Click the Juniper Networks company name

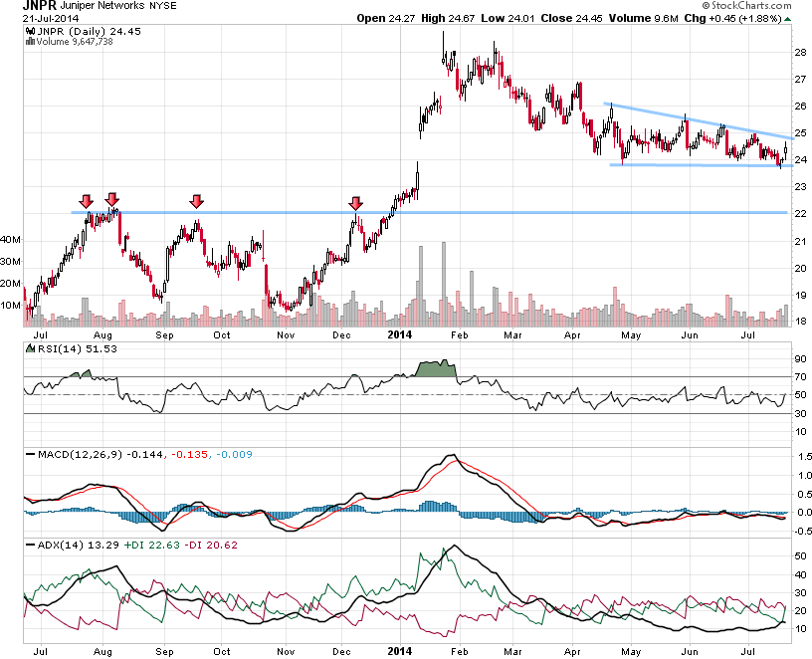coord(102,6)
